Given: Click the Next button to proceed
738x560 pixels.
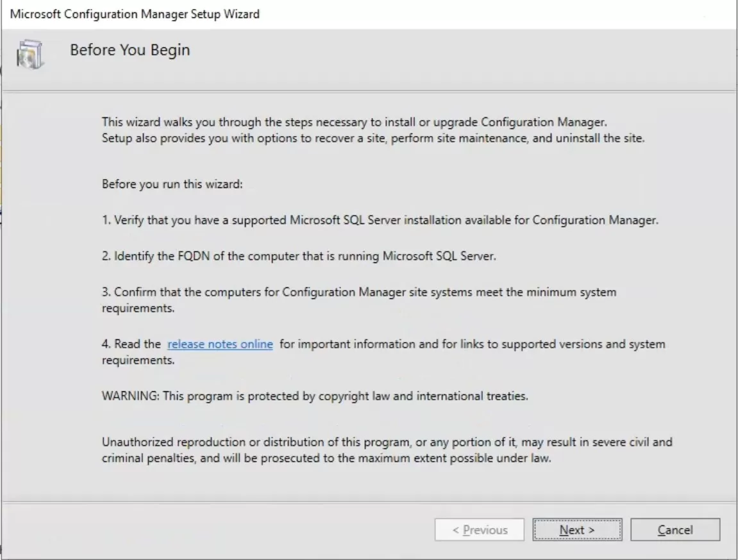Looking at the screenshot, I should [x=576, y=529].
